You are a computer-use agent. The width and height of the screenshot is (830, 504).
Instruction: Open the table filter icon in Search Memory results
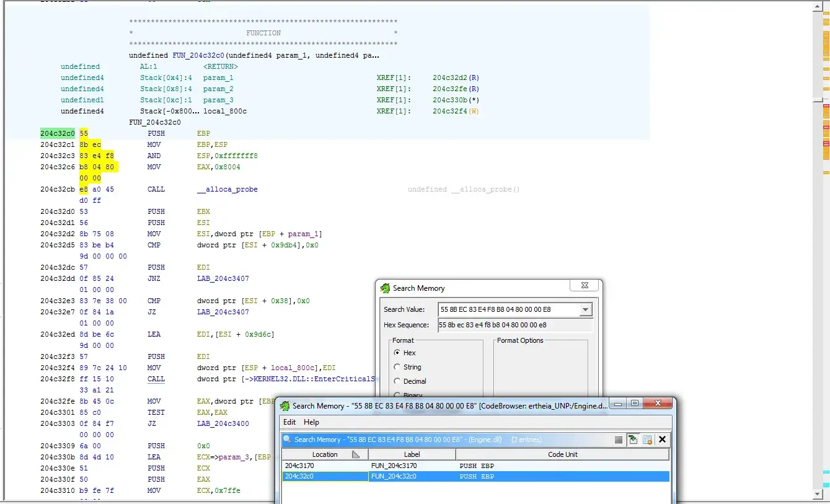[x=619, y=440]
